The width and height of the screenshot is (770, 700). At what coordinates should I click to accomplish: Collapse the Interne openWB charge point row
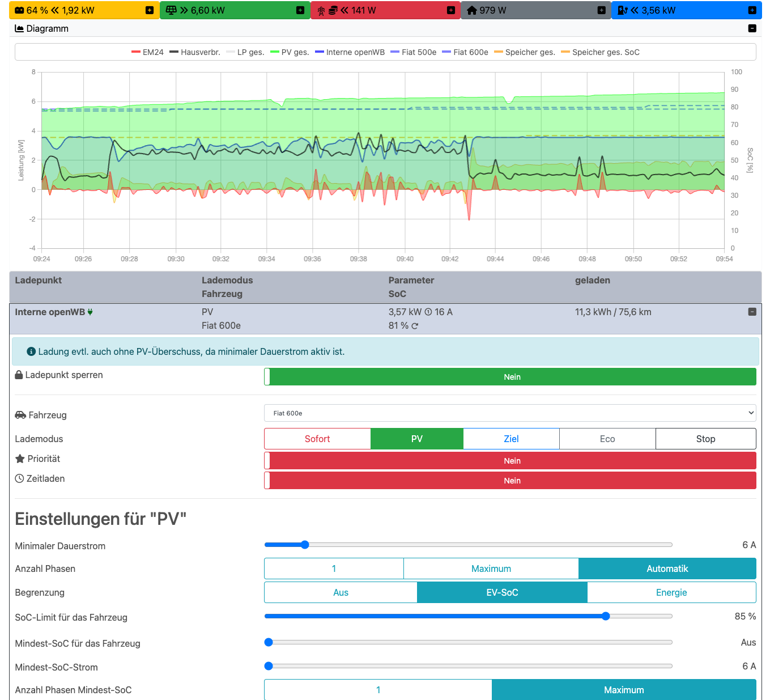tap(752, 312)
